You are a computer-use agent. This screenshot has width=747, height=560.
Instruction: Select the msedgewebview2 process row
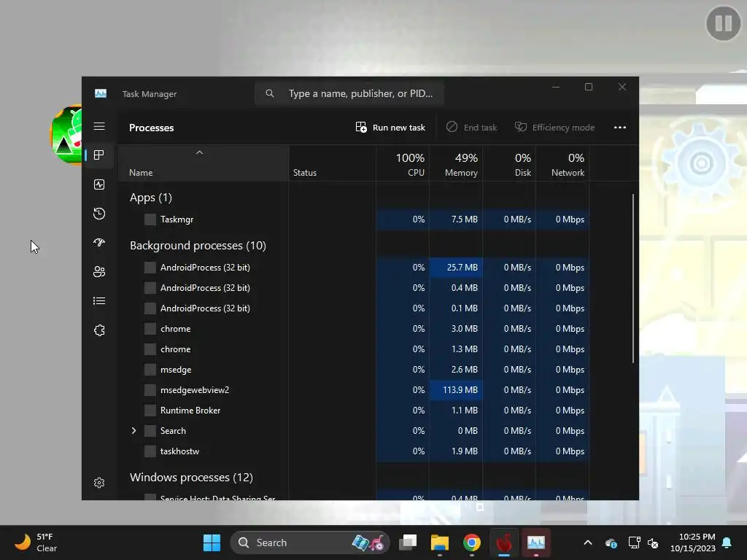[354, 389]
